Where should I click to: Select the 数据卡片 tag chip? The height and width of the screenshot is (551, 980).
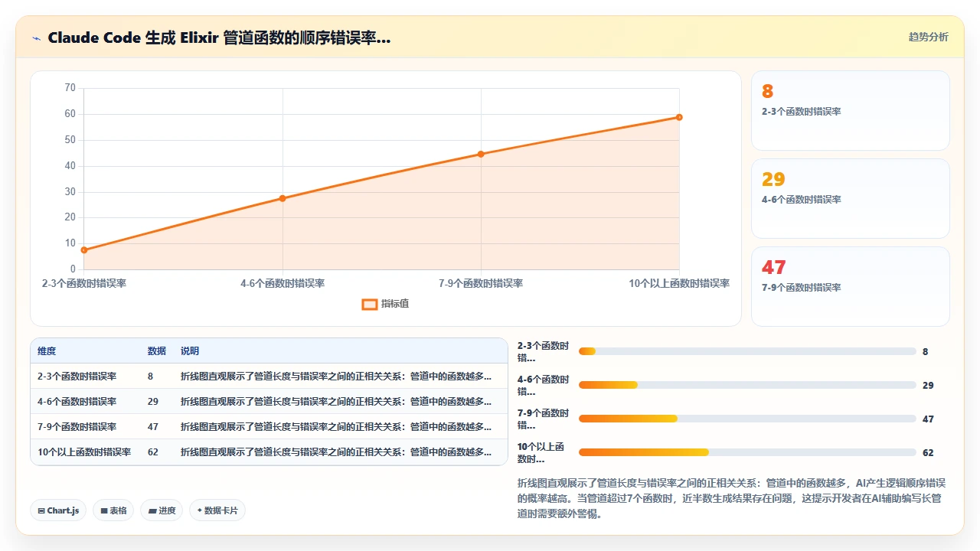[x=217, y=510]
